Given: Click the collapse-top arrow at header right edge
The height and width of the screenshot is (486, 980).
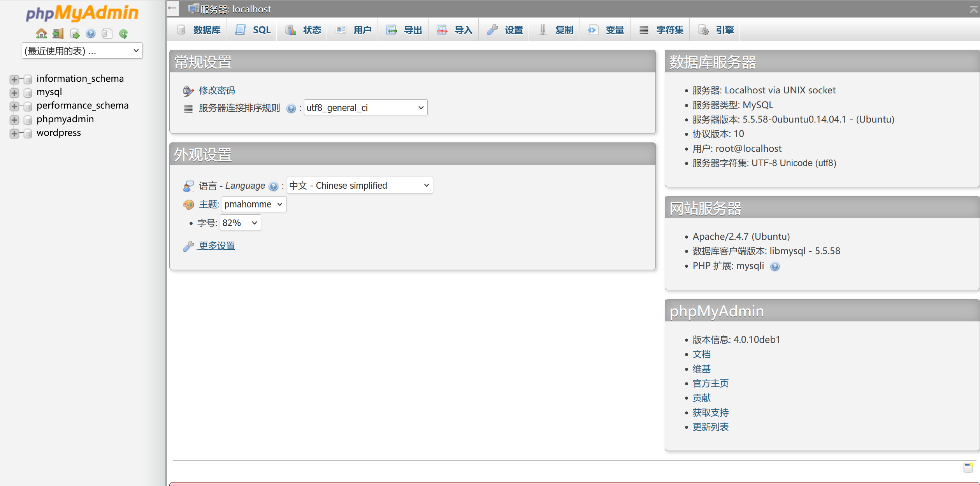Looking at the screenshot, I should [x=974, y=10].
